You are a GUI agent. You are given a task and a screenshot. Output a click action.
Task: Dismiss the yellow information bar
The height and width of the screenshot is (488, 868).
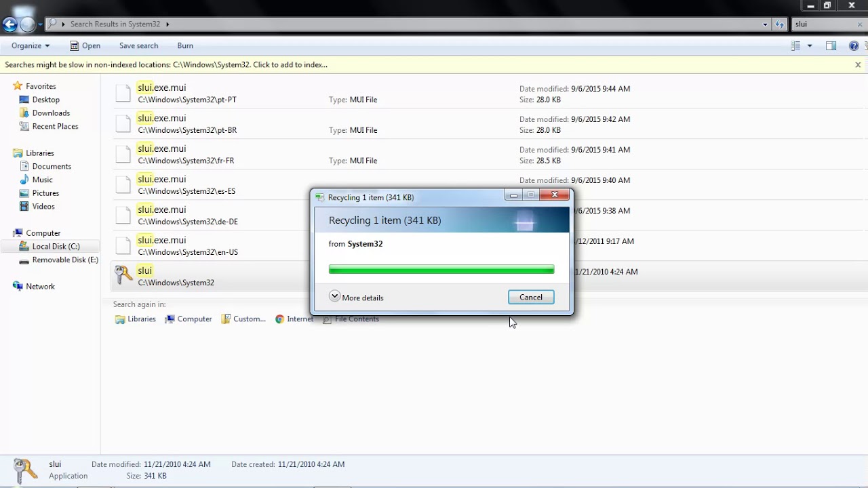858,65
